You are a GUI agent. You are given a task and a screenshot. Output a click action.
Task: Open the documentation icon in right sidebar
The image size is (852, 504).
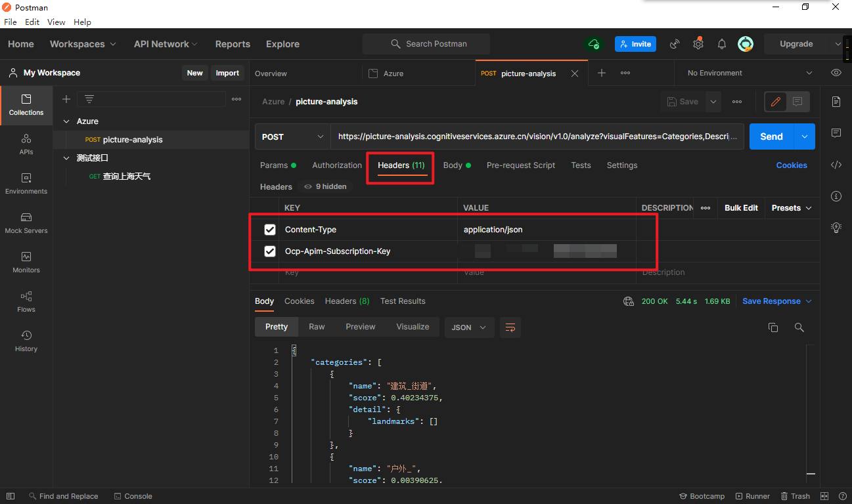(x=836, y=102)
